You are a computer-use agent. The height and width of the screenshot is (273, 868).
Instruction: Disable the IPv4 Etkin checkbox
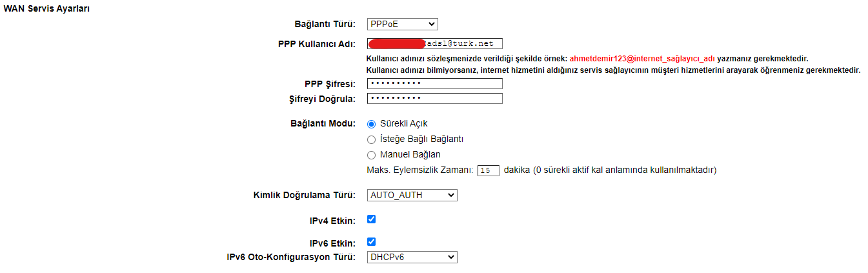click(x=371, y=219)
